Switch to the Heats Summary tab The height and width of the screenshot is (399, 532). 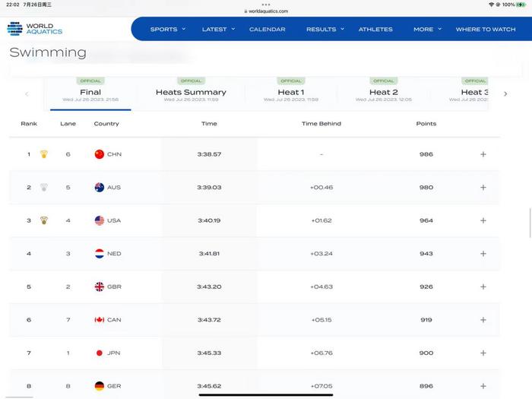tap(191, 93)
